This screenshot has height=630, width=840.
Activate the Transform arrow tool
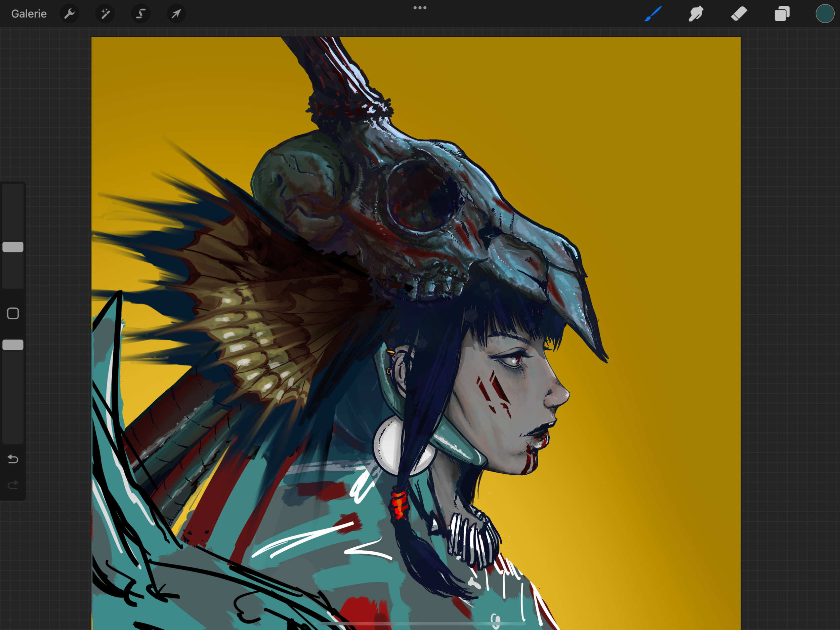click(176, 14)
